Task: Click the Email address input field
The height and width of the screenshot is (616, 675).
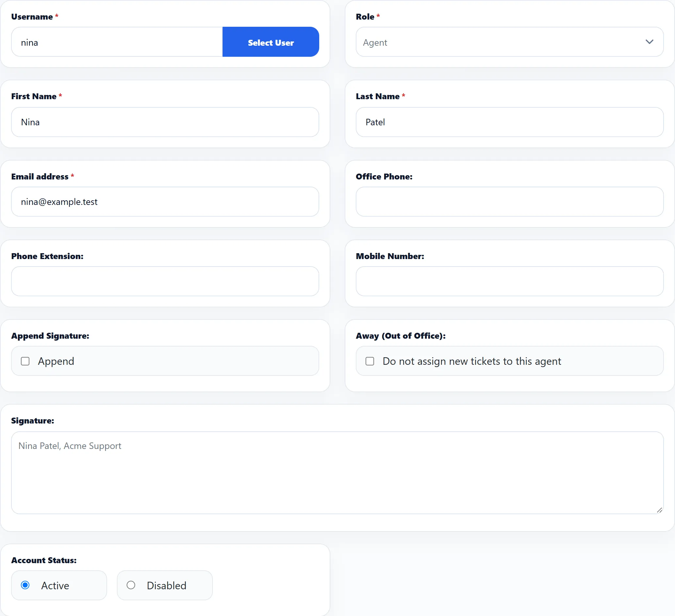Action: click(x=165, y=202)
